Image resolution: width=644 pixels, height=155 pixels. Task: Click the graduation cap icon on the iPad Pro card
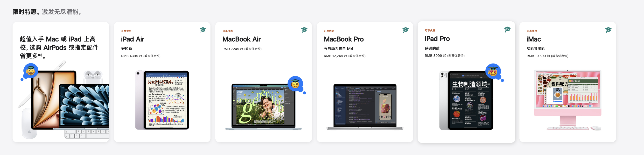[x=507, y=30]
